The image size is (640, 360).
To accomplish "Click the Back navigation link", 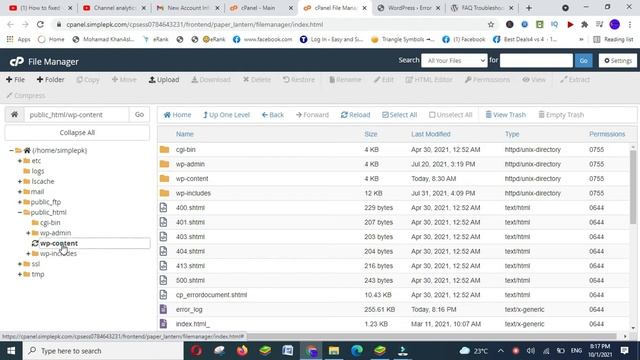I will click(273, 115).
